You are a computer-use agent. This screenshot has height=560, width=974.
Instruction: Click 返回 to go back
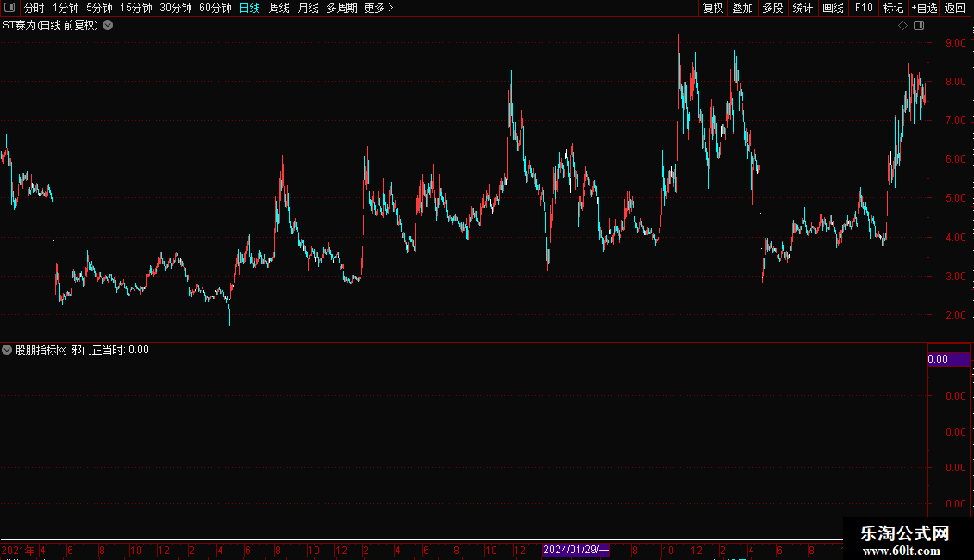955,8
